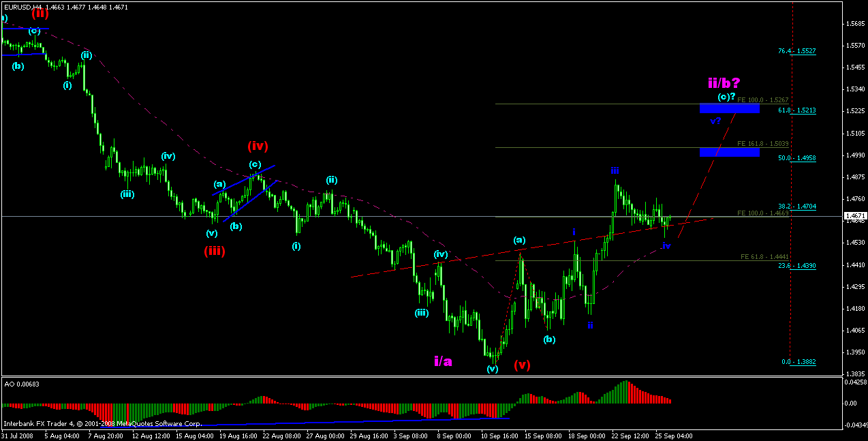The width and height of the screenshot is (868, 441).
Task: Select the 61.8 - 1.5213 retracement label
Action: click(797, 110)
